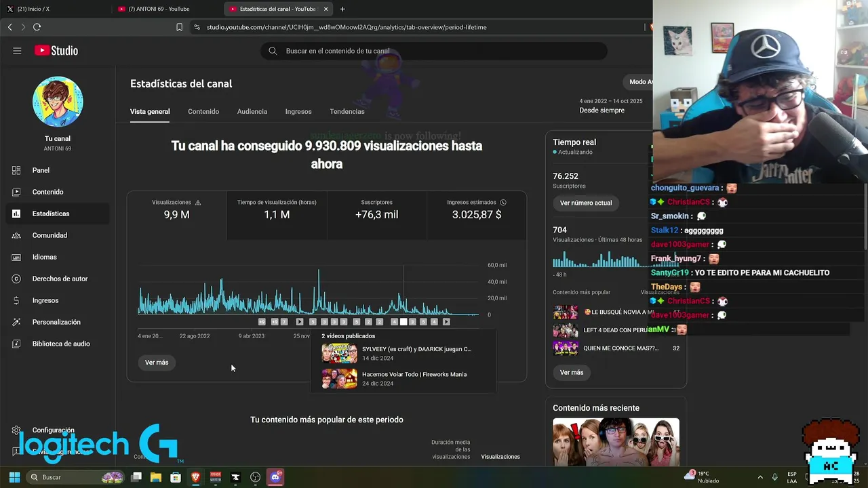Bookmark the page via address bar icon
The height and width of the screenshot is (488, 868).
179,27
